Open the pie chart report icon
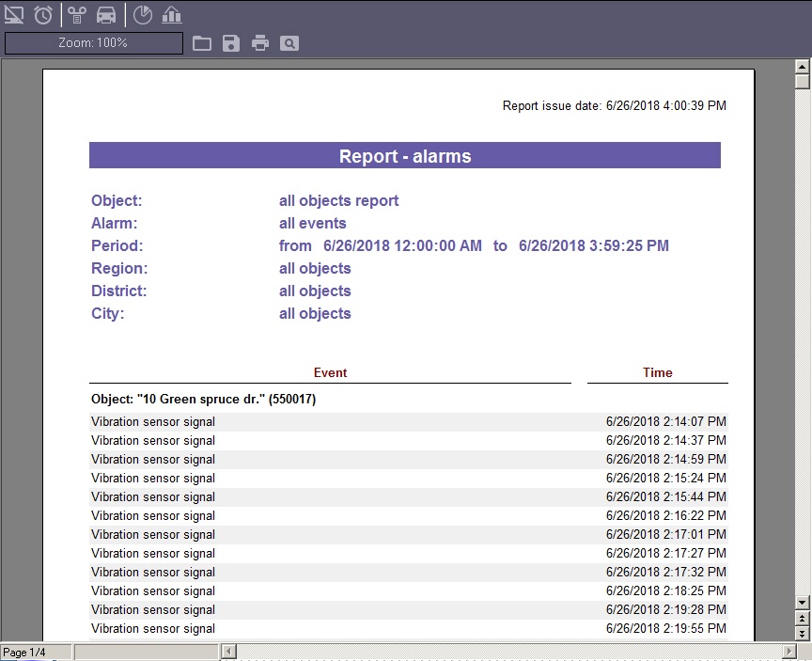The width and height of the screenshot is (812, 661). 142,14
